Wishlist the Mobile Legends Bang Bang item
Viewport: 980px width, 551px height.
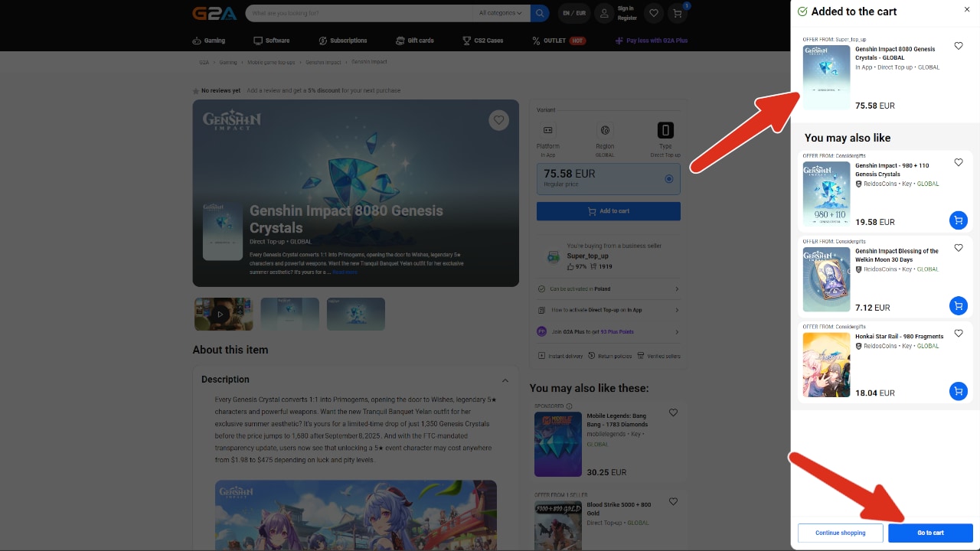[x=673, y=412]
